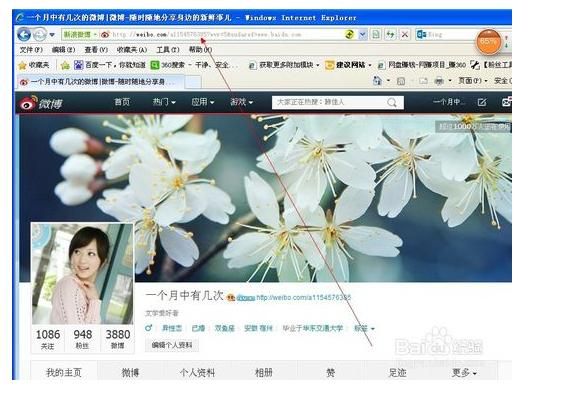Expand the 游戏 nav dropdown
Screen dimensions: 580x393
pyautogui.click(x=242, y=102)
